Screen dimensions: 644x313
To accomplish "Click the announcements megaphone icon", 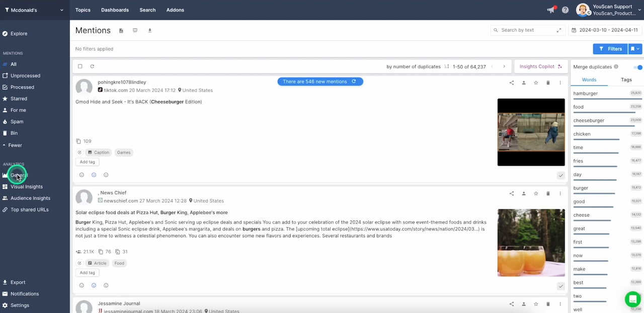I will coord(551,10).
